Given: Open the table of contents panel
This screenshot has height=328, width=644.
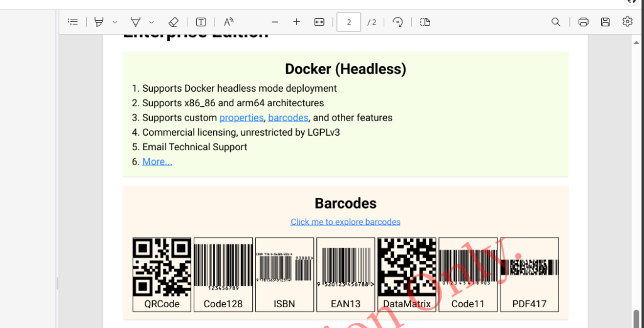Looking at the screenshot, I should tap(73, 22).
